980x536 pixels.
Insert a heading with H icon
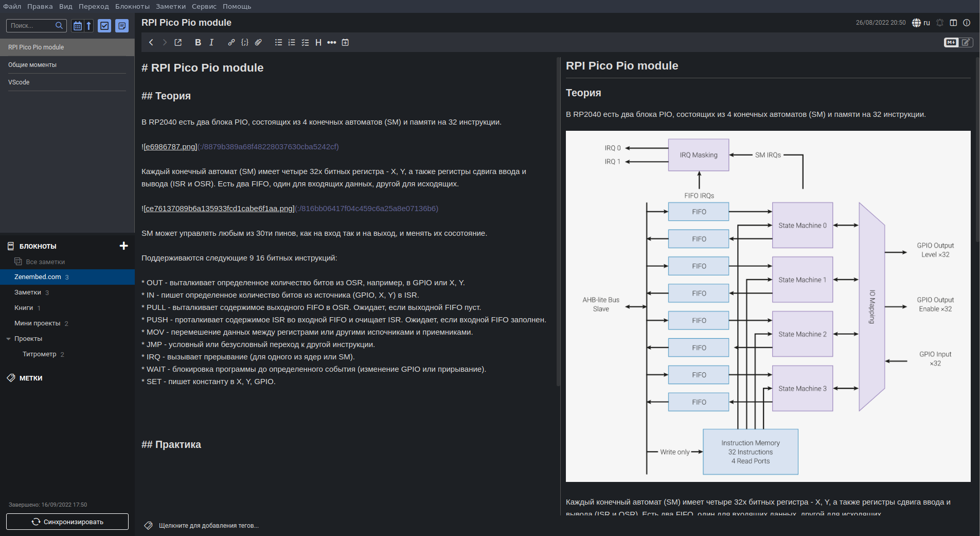[x=318, y=43]
